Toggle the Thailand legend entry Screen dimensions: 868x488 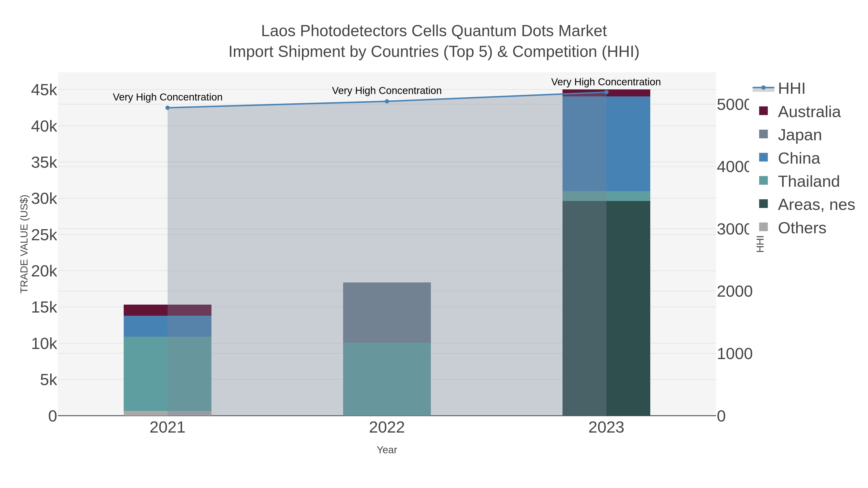click(x=799, y=181)
